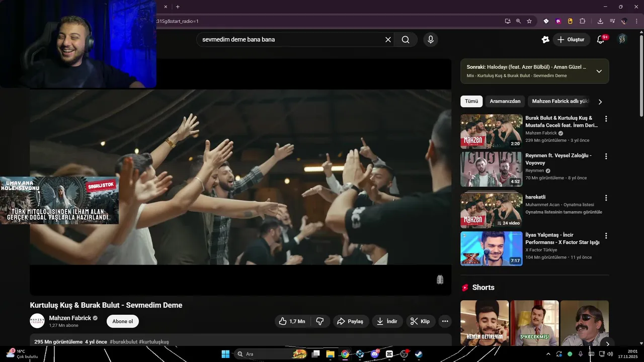
Task: Open the #burakbulut hashtag link
Action: [x=123, y=342]
